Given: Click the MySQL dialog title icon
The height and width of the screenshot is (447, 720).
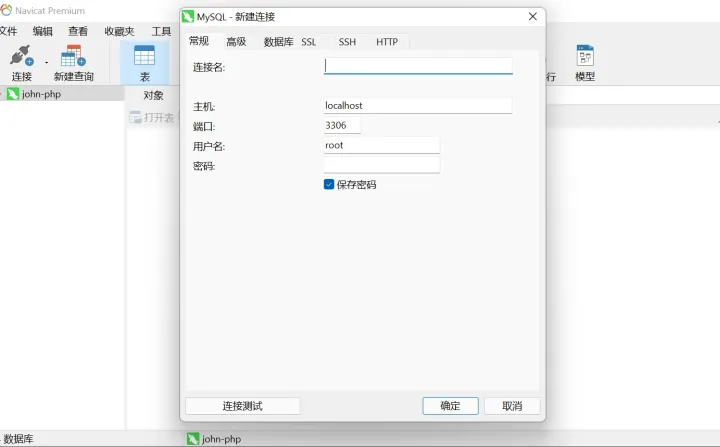Looking at the screenshot, I should click(x=188, y=17).
